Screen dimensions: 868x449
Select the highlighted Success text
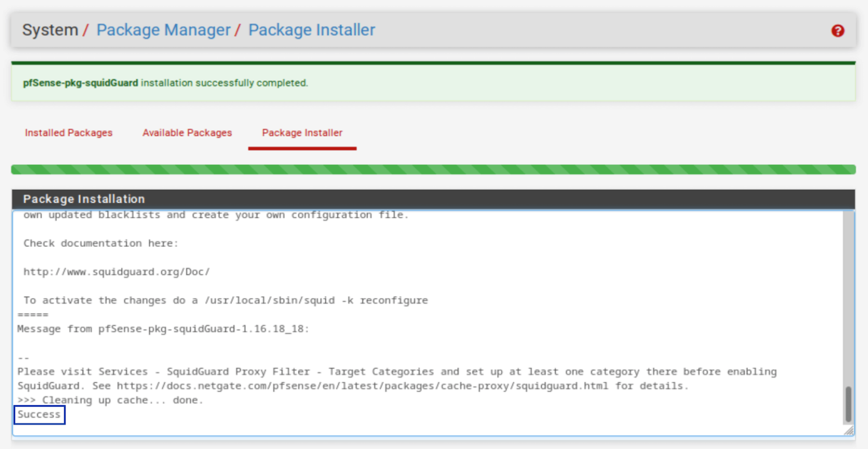click(38, 415)
